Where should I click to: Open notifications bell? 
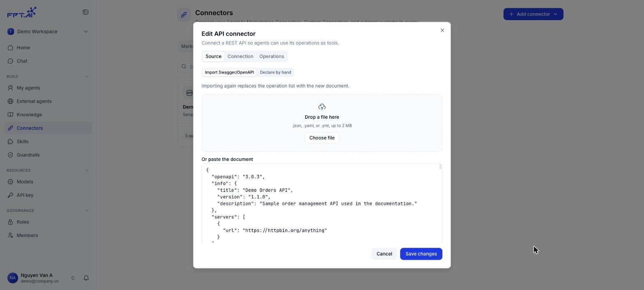[86, 278]
